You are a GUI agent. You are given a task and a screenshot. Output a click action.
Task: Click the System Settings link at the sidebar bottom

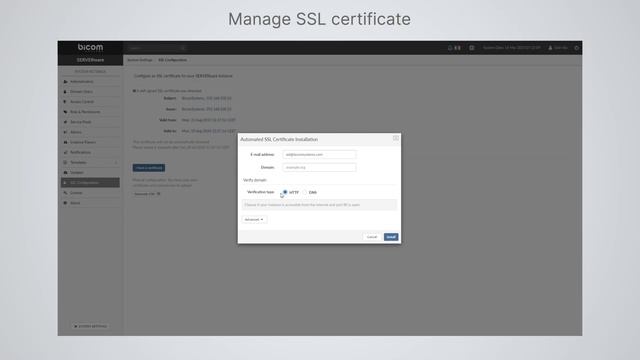click(x=90, y=326)
